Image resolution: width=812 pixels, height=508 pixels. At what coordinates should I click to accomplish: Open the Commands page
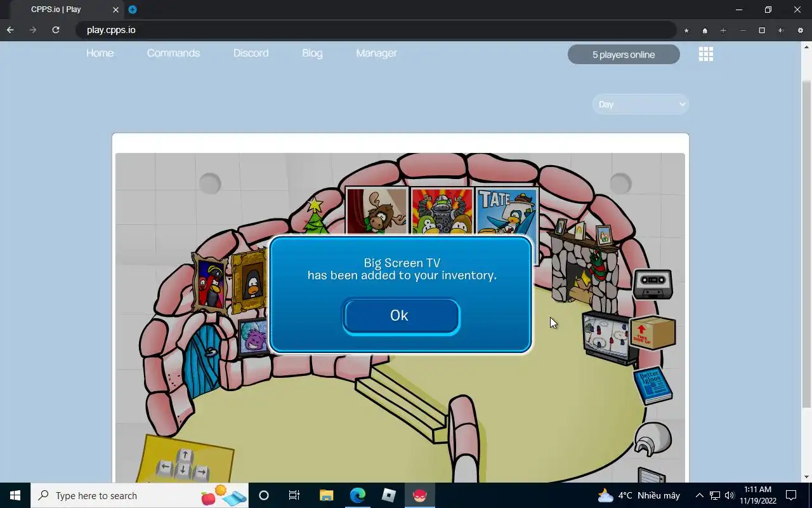coord(173,53)
